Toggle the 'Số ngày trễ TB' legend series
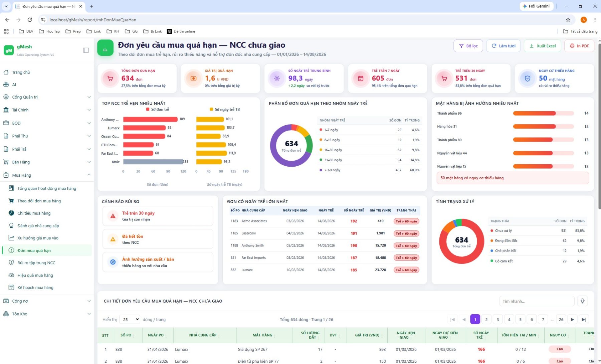The width and height of the screenshot is (601, 364). (225, 109)
